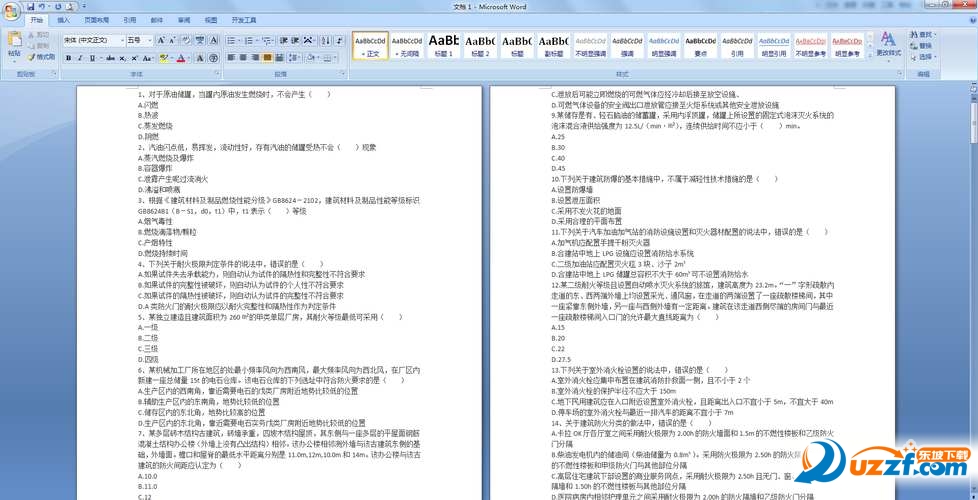Screen dimensions: 978x500
Task: Activate the 格式刷 Format Painter
Action: pyautogui.click(x=41, y=57)
